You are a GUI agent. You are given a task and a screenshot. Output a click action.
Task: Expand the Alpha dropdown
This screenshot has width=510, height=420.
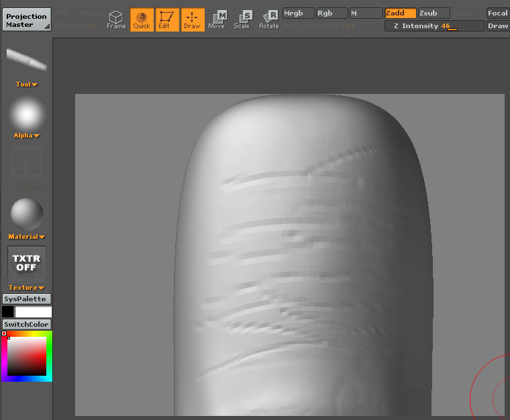click(27, 136)
